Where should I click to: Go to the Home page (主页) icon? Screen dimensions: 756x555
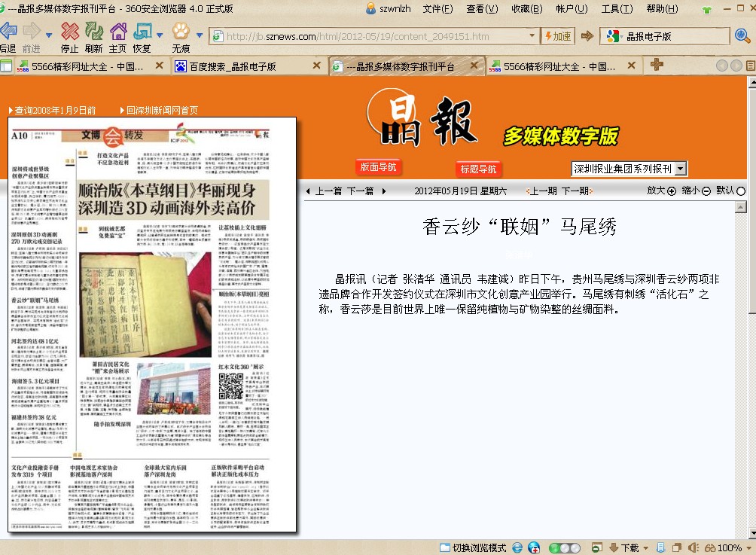118,32
